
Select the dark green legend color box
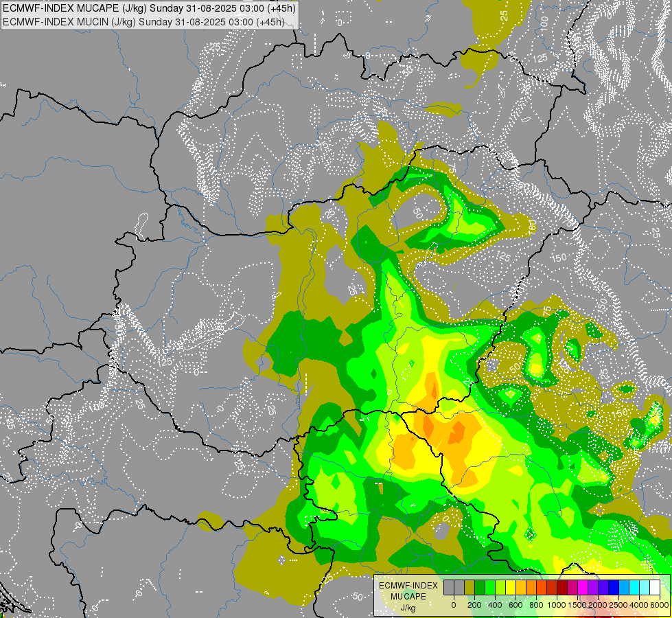click(480, 588)
